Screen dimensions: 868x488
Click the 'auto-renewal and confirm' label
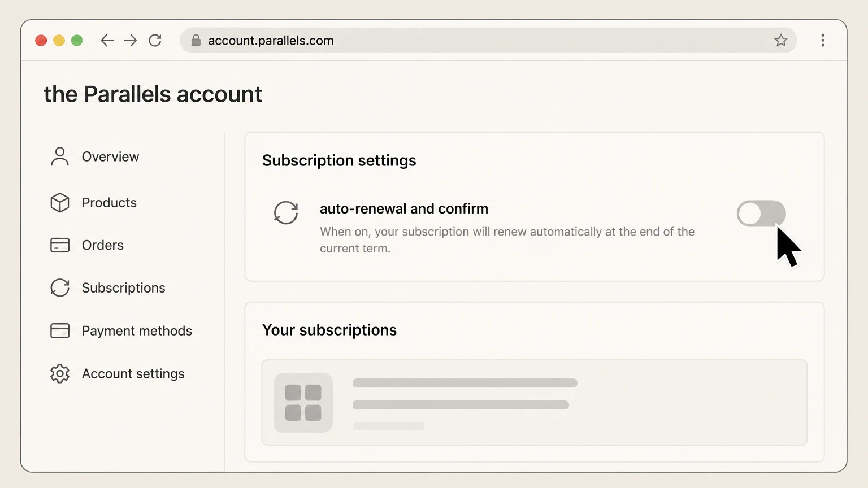click(x=404, y=208)
